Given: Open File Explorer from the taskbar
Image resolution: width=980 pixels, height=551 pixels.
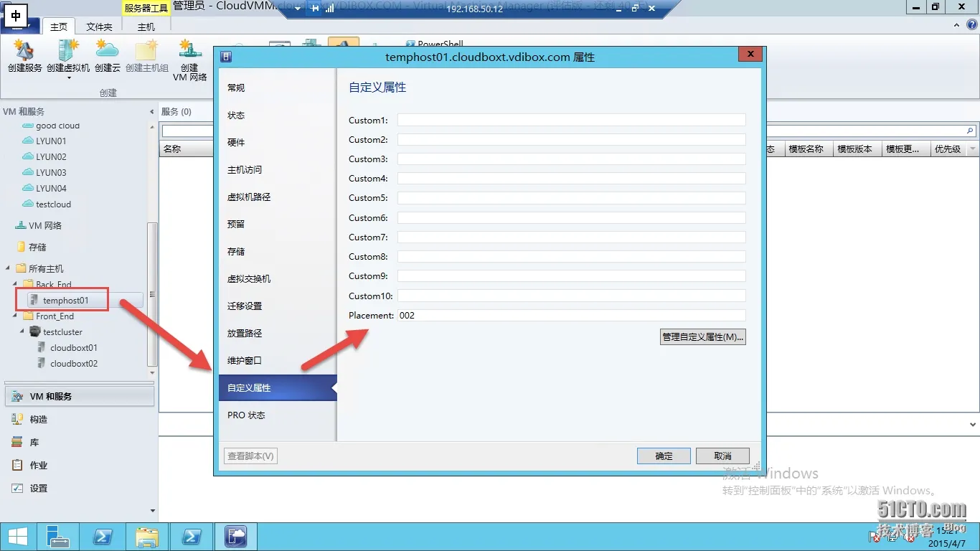Looking at the screenshot, I should click(x=147, y=537).
